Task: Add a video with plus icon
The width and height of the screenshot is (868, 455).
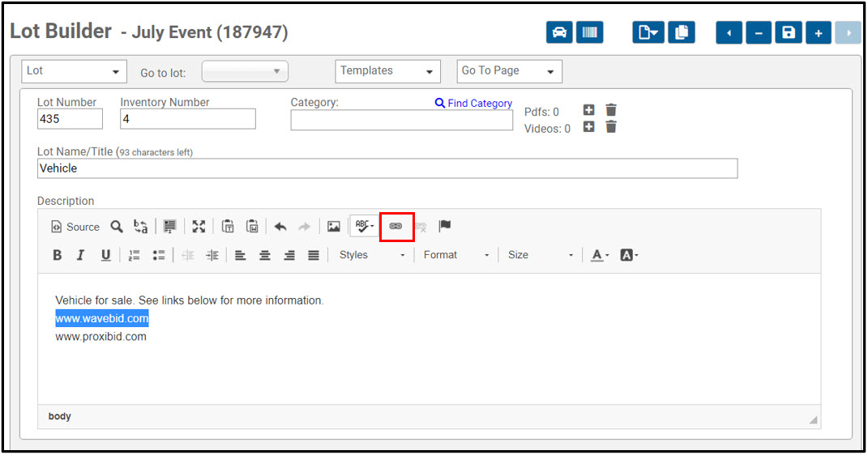Action: coord(588,127)
